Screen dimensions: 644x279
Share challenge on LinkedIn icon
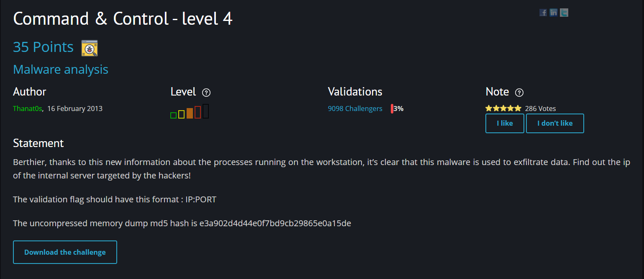[x=554, y=13]
